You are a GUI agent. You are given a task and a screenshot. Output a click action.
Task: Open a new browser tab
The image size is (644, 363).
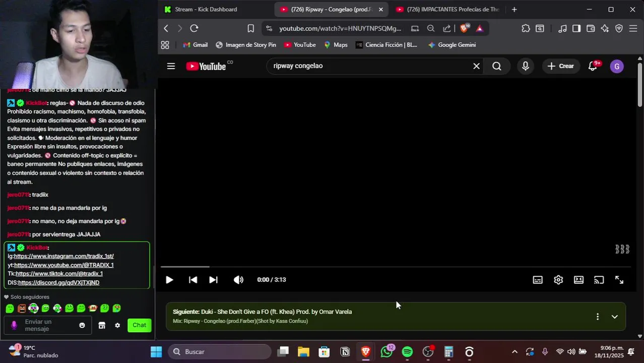coord(514,9)
